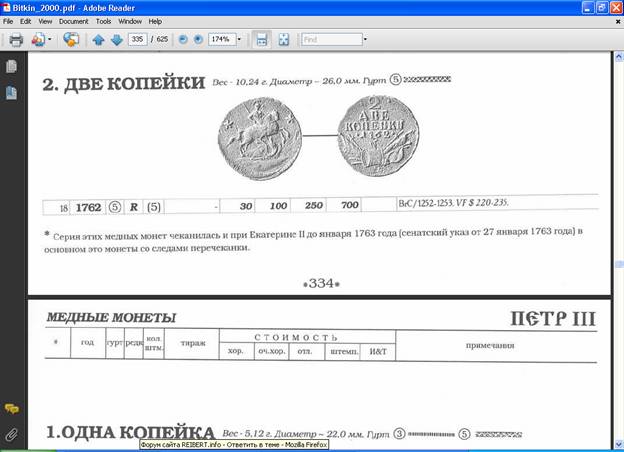Open the Bookmarks panel icon in sidebar

(12, 92)
